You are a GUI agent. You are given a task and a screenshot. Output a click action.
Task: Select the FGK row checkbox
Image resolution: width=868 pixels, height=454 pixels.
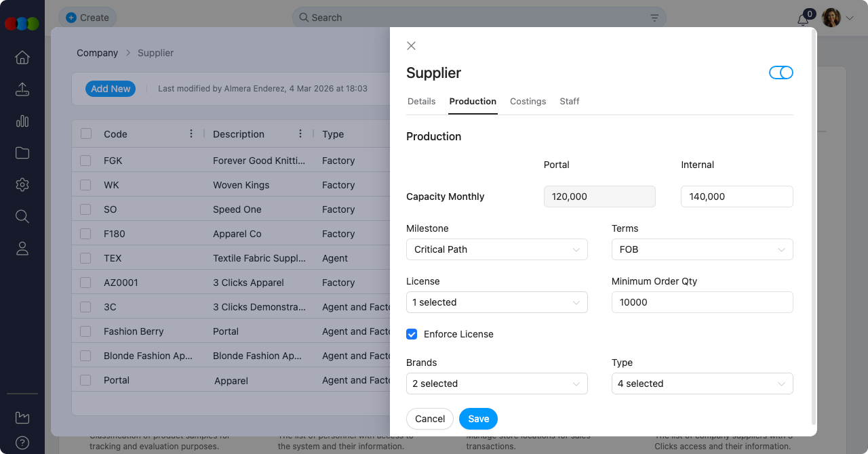tap(85, 161)
